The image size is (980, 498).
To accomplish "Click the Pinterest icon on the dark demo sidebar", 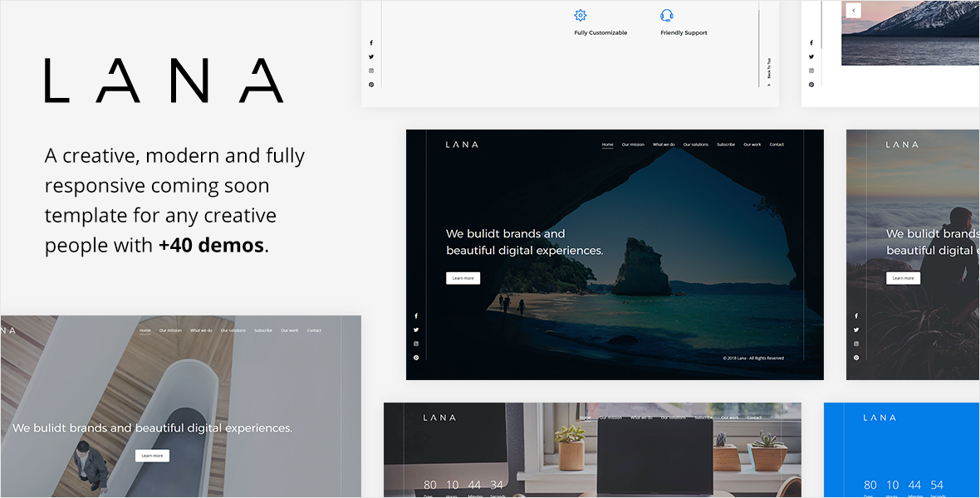I will (415, 357).
